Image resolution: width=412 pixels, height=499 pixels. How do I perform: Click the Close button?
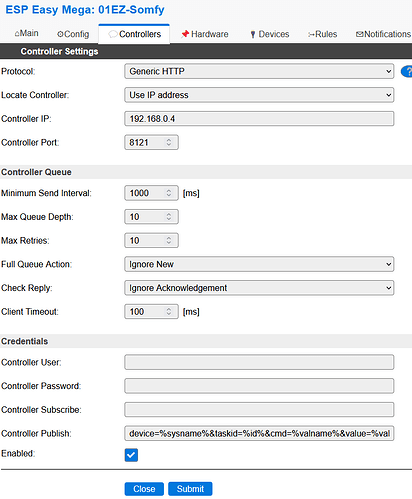click(x=144, y=489)
